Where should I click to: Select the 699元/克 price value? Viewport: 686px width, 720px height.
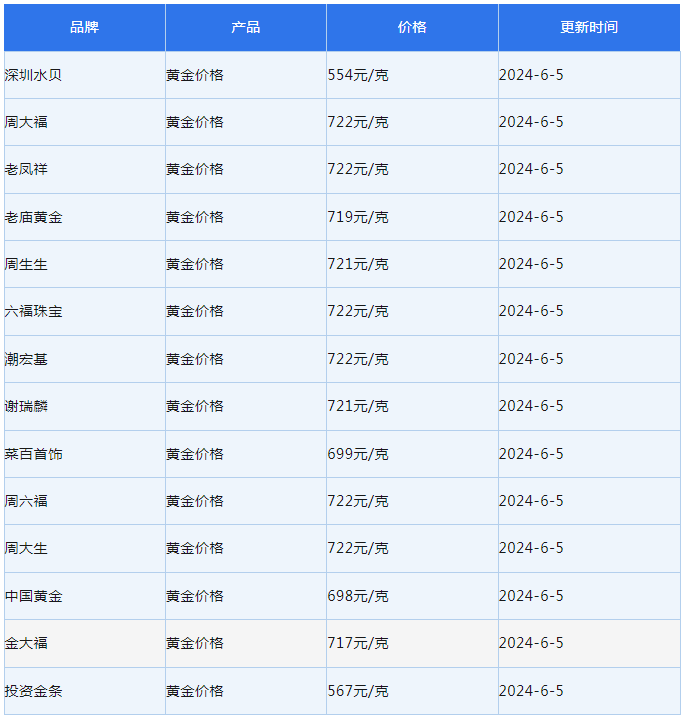coord(358,454)
